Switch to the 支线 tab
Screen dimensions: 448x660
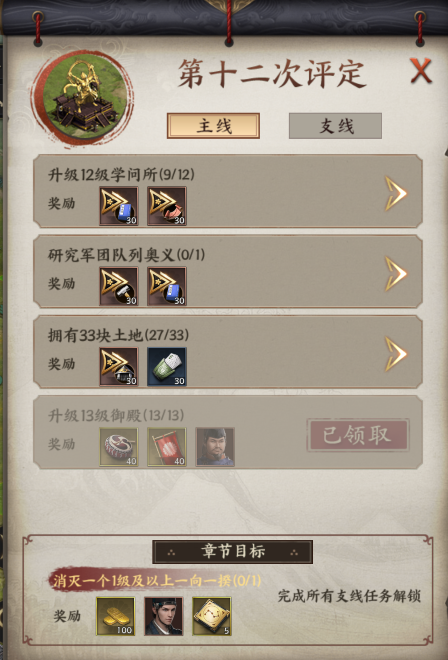pos(335,125)
